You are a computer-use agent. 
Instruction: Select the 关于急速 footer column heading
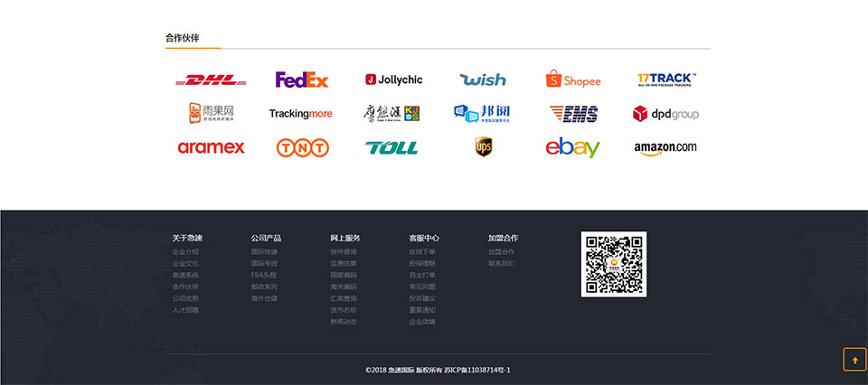[x=187, y=238]
